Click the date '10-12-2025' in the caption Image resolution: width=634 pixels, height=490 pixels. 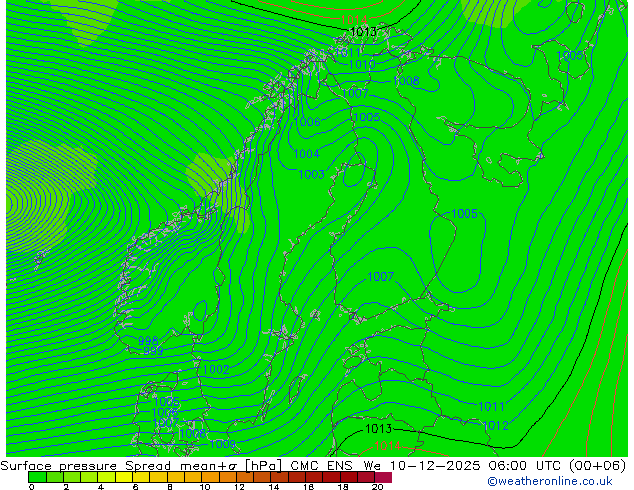point(435,466)
